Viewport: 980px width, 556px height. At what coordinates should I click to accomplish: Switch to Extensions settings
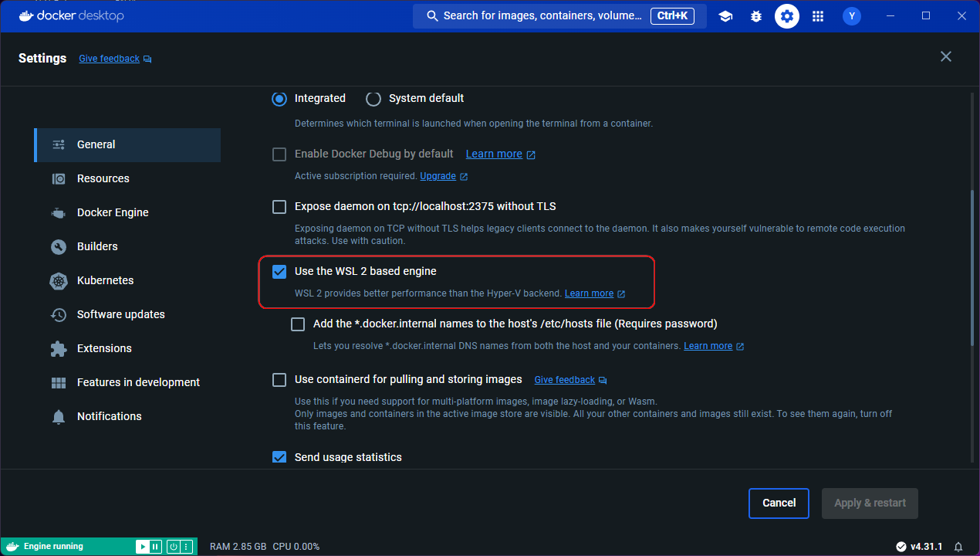pyautogui.click(x=127, y=349)
